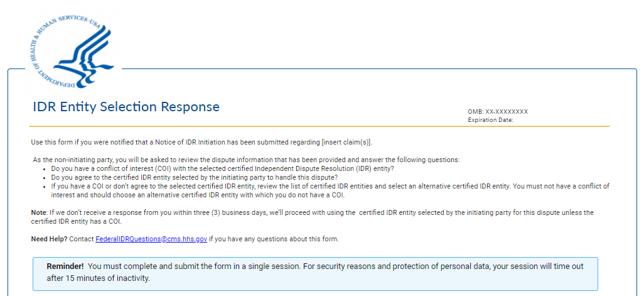Click the bold 'Reminder!' label
Viewport: 644px width, 296px height.
[65, 266]
